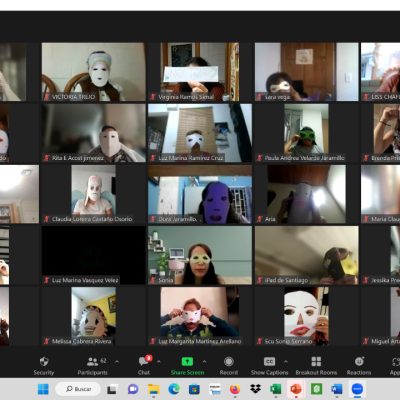Open File Explorer from the taskbar

pos(154,389)
